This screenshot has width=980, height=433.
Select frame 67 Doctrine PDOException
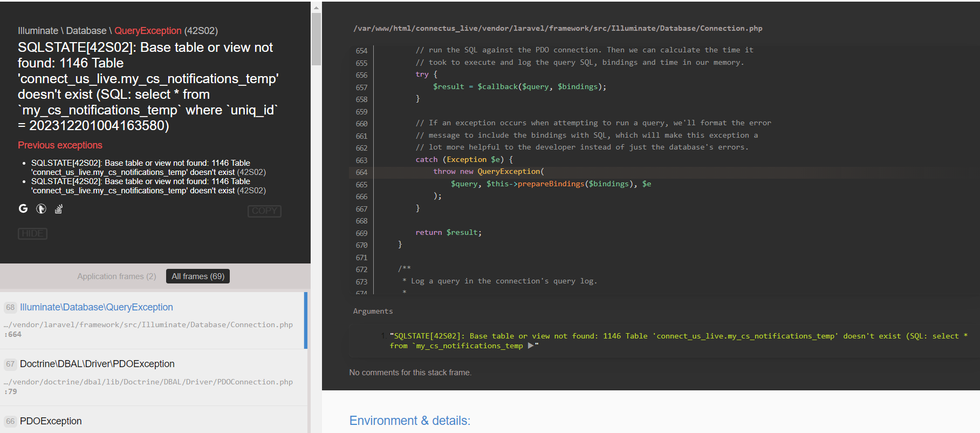click(154, 377)
